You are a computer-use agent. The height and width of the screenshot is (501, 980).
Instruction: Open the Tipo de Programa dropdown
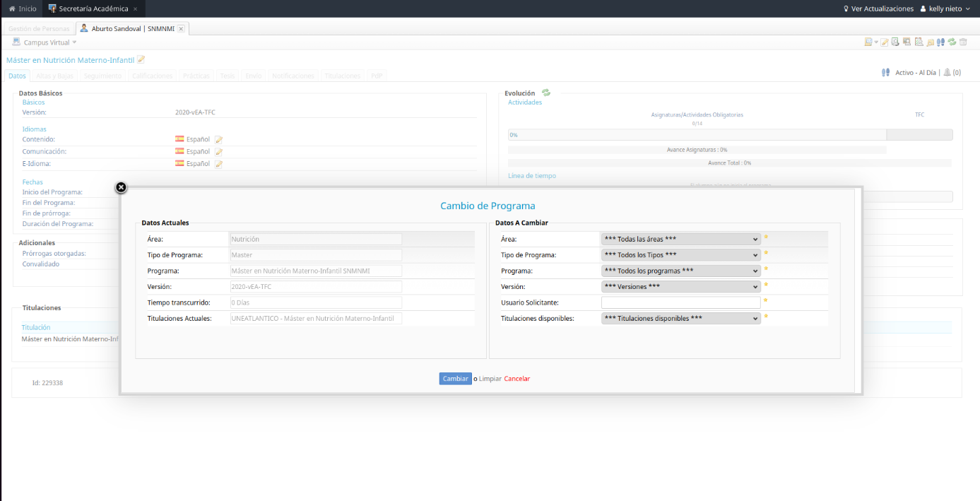680,255
